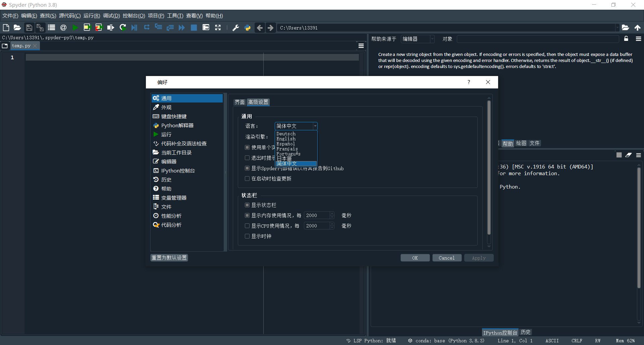
Task: Pick Español language option
Action: tap(296, 144)
